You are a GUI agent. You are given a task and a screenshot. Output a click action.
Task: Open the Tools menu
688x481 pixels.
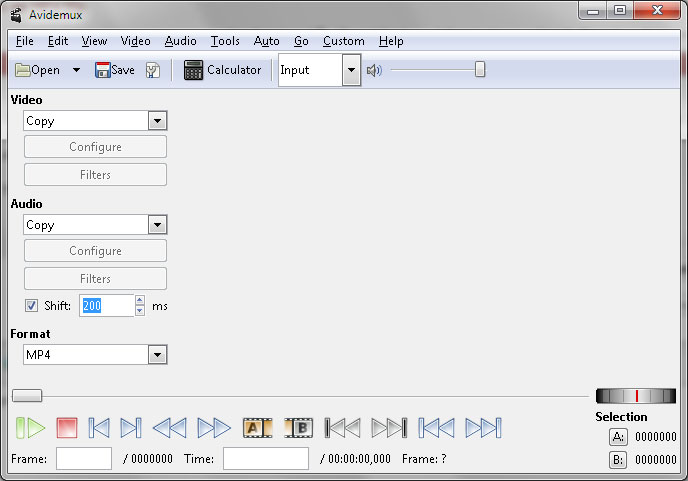[225, 41]
